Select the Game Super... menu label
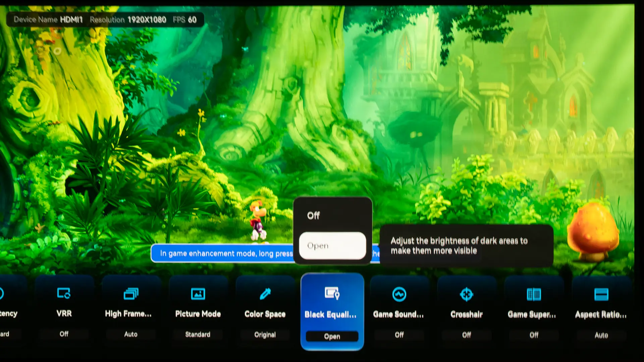The width and height of the screenshot is (644, 362). click(532, 315)
